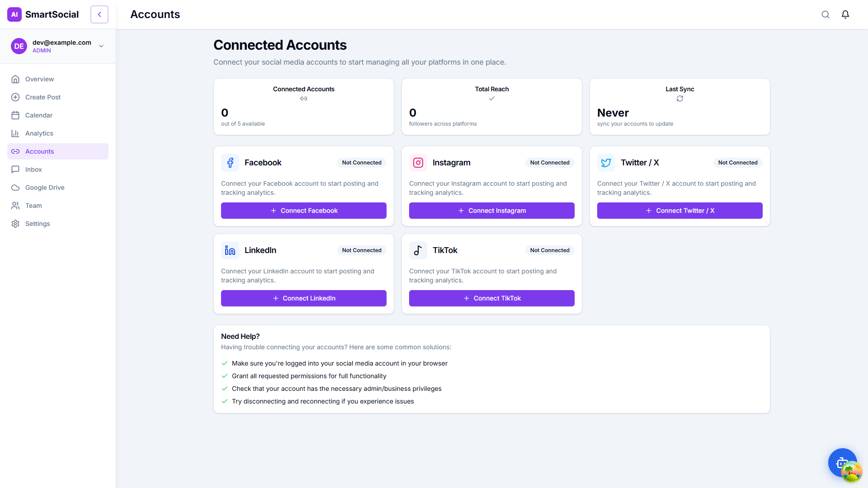Click the TikTok music note icon
Viewport: 868px width, 488px height.
[418, 250]
